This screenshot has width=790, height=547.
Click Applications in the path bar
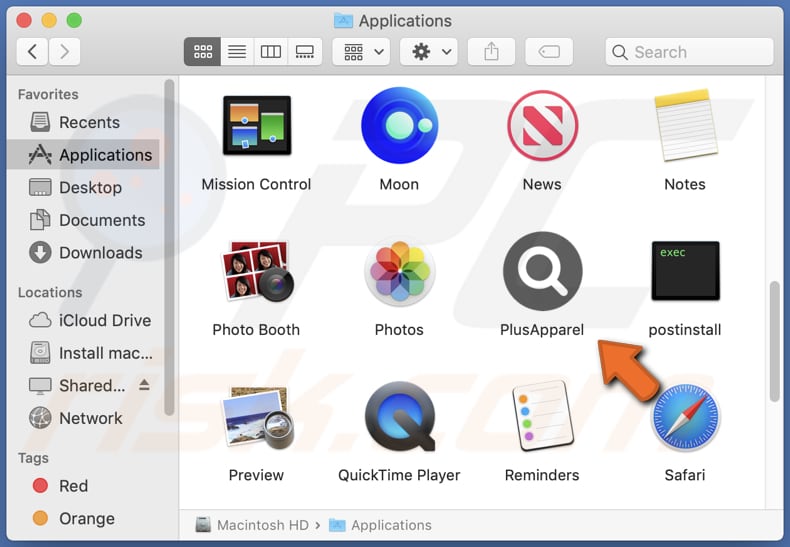pyautogui.click(x=380, y=525)
